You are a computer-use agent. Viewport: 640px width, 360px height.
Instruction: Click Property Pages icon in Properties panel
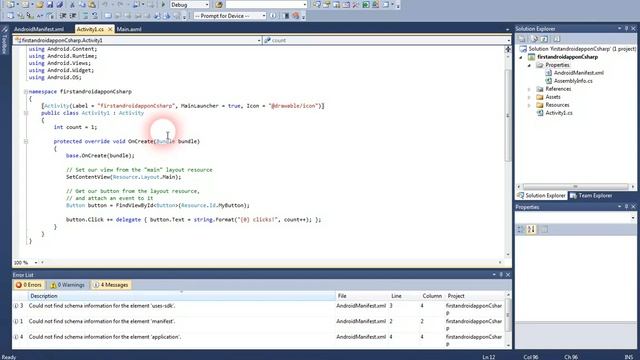[544, 229]
